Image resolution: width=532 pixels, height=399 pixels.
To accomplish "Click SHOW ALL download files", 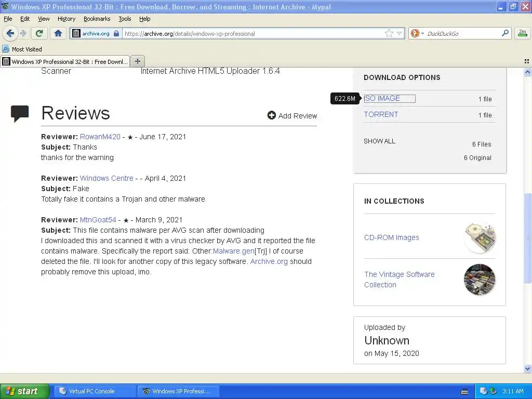I will click(379, 141).
